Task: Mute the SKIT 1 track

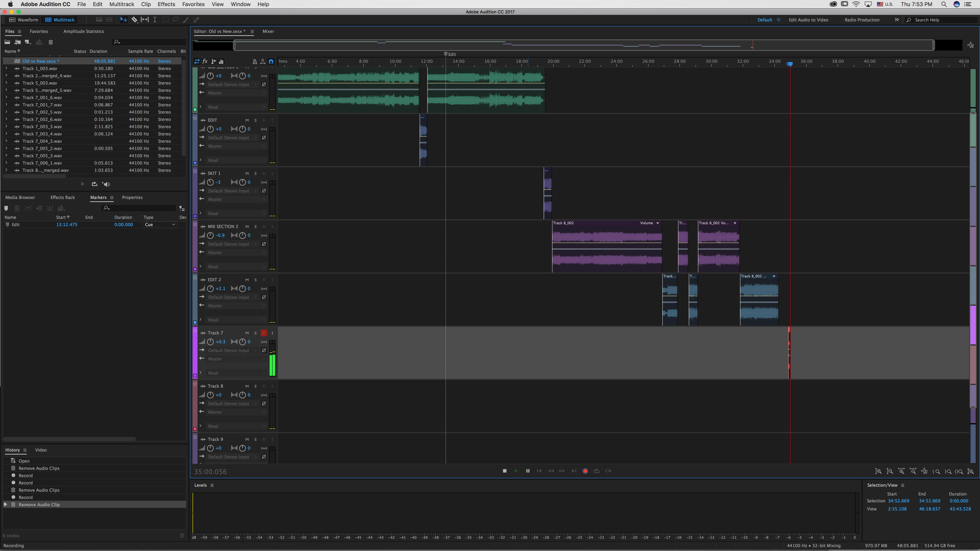Action: click(247, 173)
